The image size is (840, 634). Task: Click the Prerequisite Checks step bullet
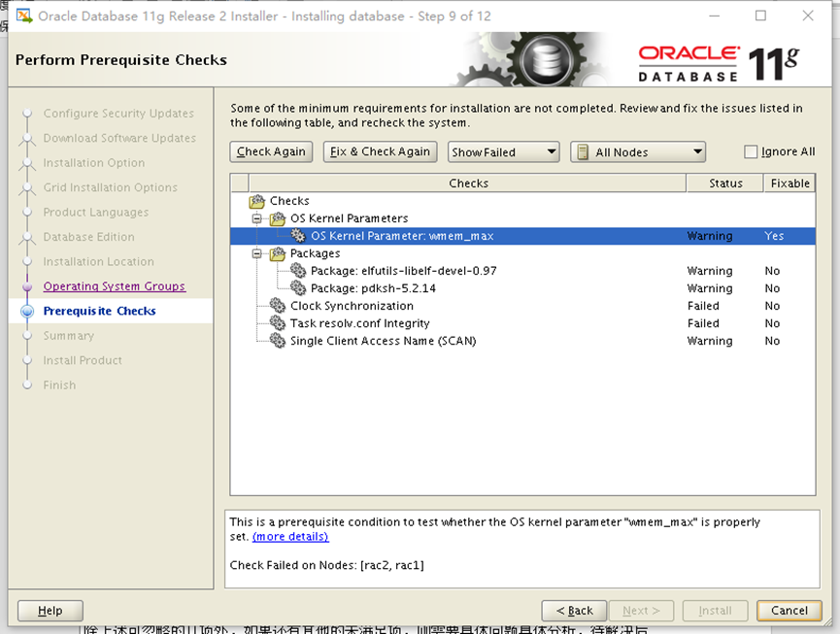27,311
